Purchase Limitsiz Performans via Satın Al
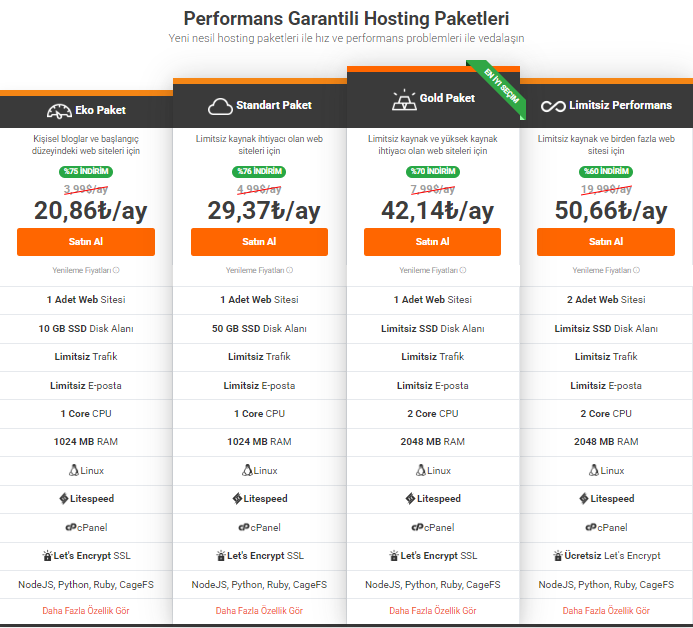This screenshot has height=628, width=693. click(606, 242)
